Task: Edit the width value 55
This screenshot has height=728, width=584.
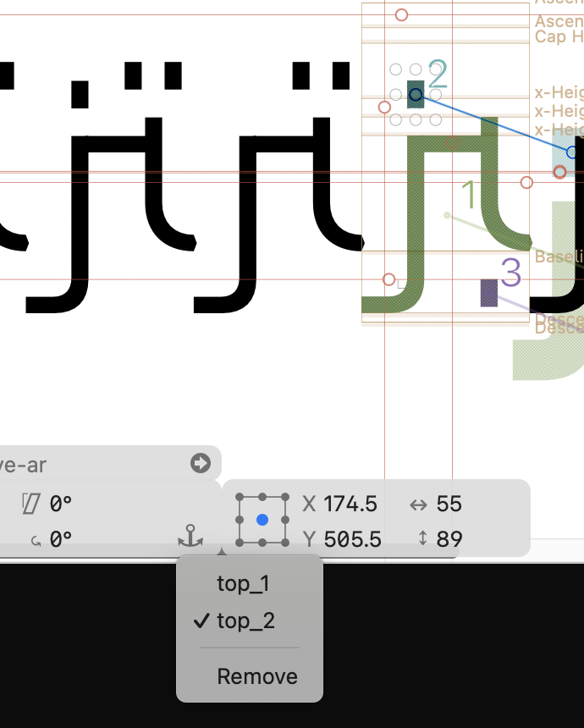Action: (449, 505)
